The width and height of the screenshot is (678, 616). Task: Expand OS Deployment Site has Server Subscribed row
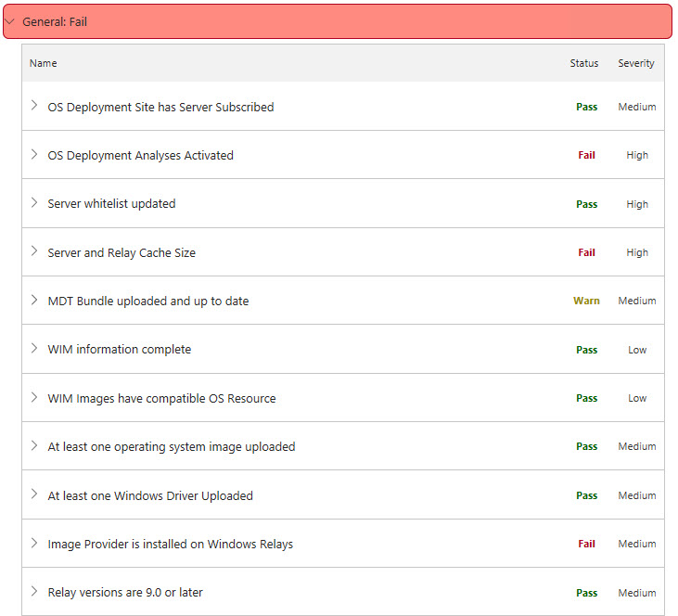click(x=34, y=107)
